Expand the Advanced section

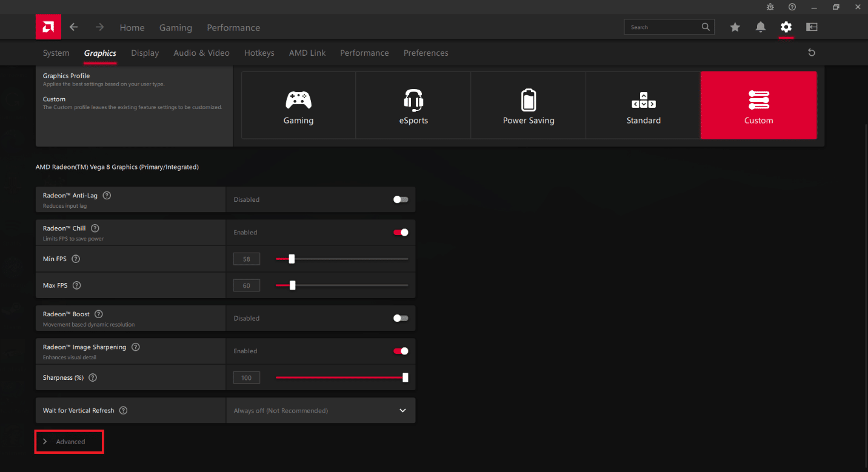pyautogui.click(x=69, y=442)
